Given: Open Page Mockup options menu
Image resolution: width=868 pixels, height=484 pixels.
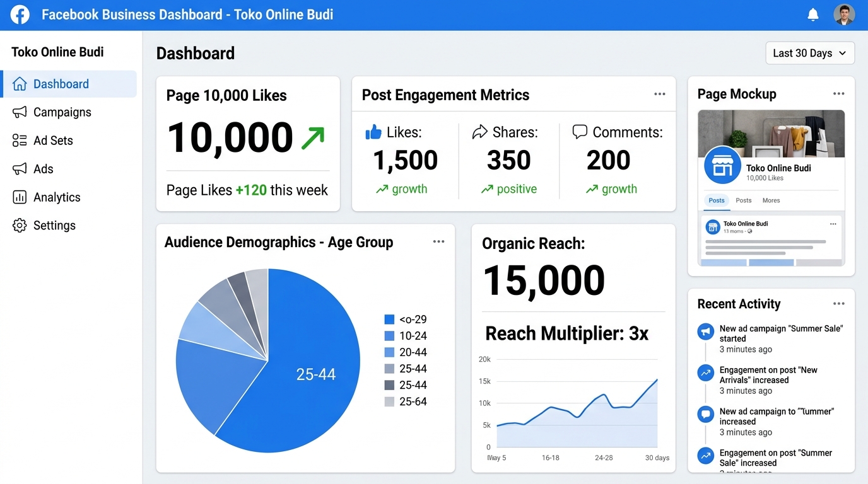Looking at the screenshot, I should click(838, 93).
